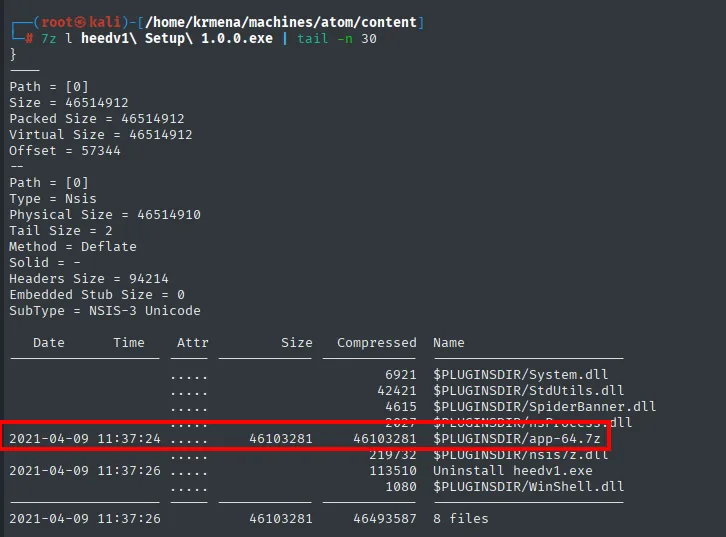The image size is (726, 537).
Task: Click the '$PLUGINSDIR/SpiderBanner.dll' entry
Action: [x=544, y=406]
